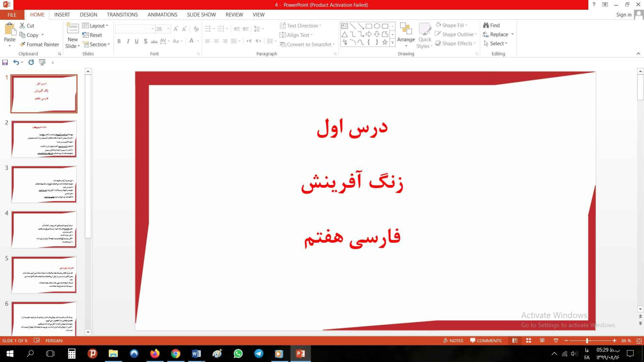Screen dimensions: 644x362
Task: Select the Oval shape in shapes gallery
Action: pyautogui.click(x=377, y=26)
